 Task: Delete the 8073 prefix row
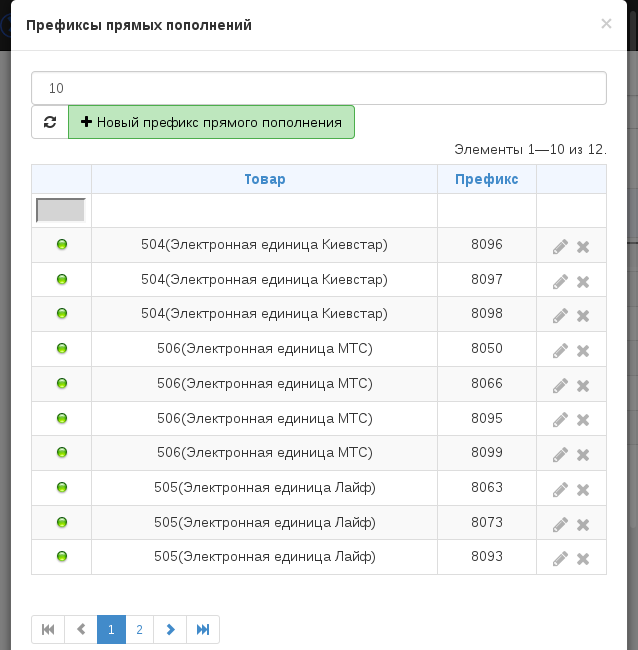(583, 525)
